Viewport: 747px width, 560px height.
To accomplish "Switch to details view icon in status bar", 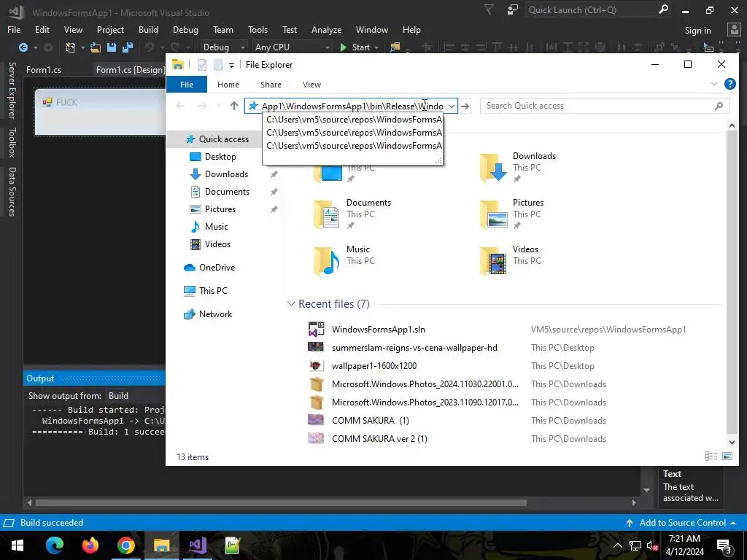I will (x=711, y=456).
